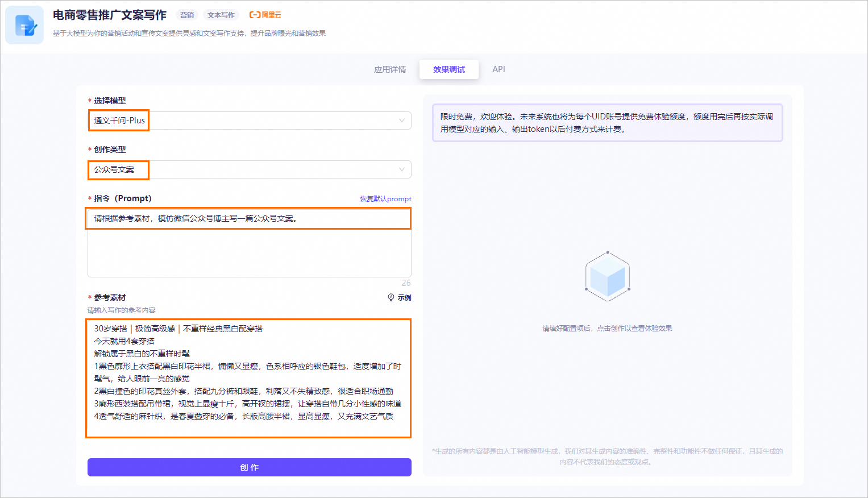Click the 3D cube placeholder icon
The height and width of the screenshot is (498, 868).
point(608,277)
